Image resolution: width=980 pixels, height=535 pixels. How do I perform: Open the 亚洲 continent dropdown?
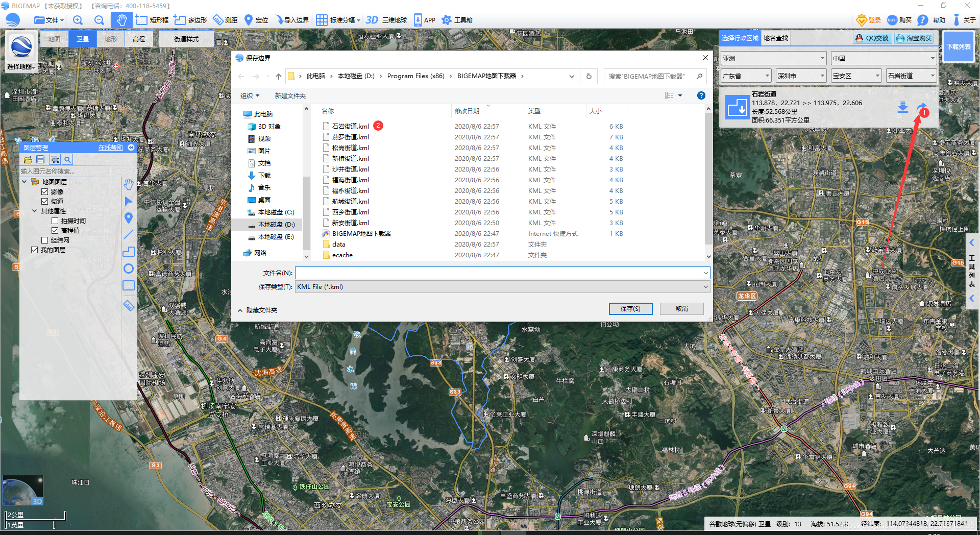point(774,58)
